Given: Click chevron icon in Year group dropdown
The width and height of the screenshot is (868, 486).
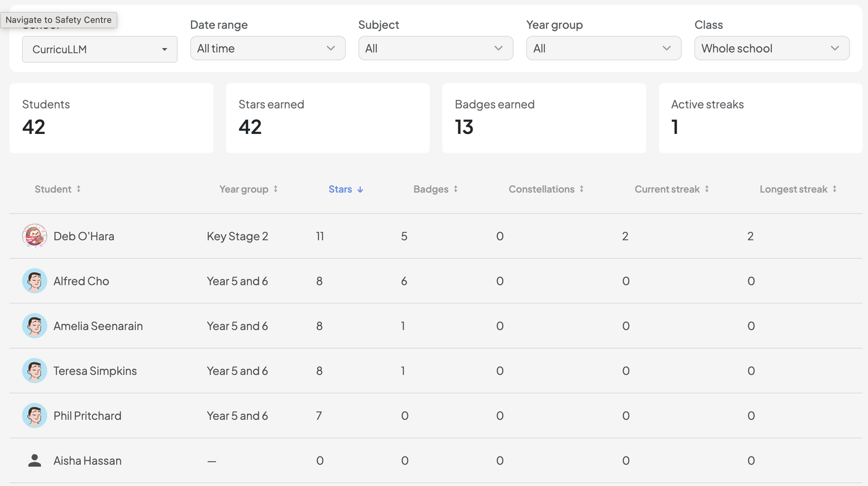Looking at the screenshot, I should pos(667,48).
